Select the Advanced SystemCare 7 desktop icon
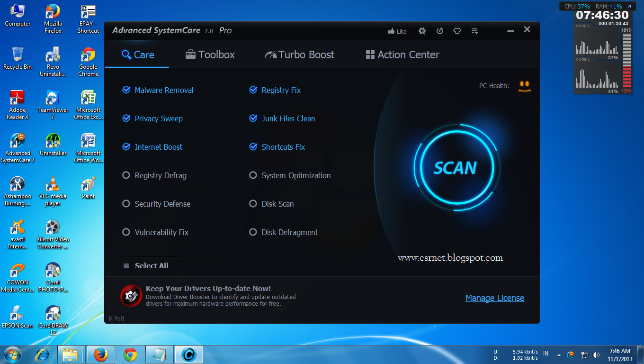The width and height of the screenshot is (644, 364). (18, 148)
